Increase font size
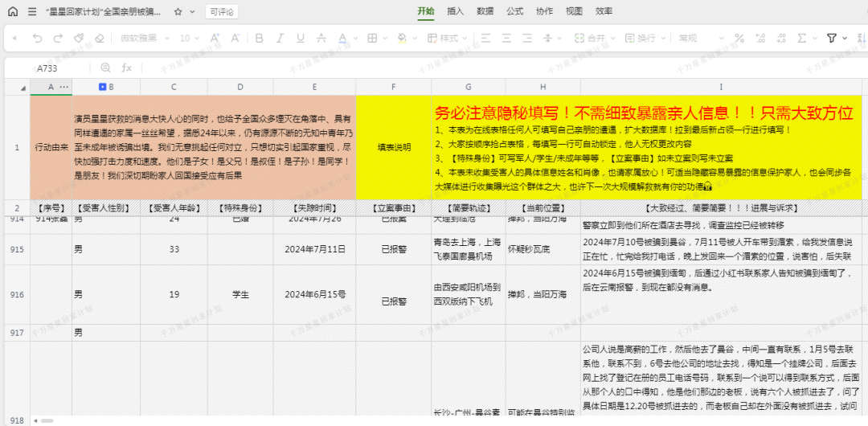This screenshot has width=868, height=426. [215, 39]
